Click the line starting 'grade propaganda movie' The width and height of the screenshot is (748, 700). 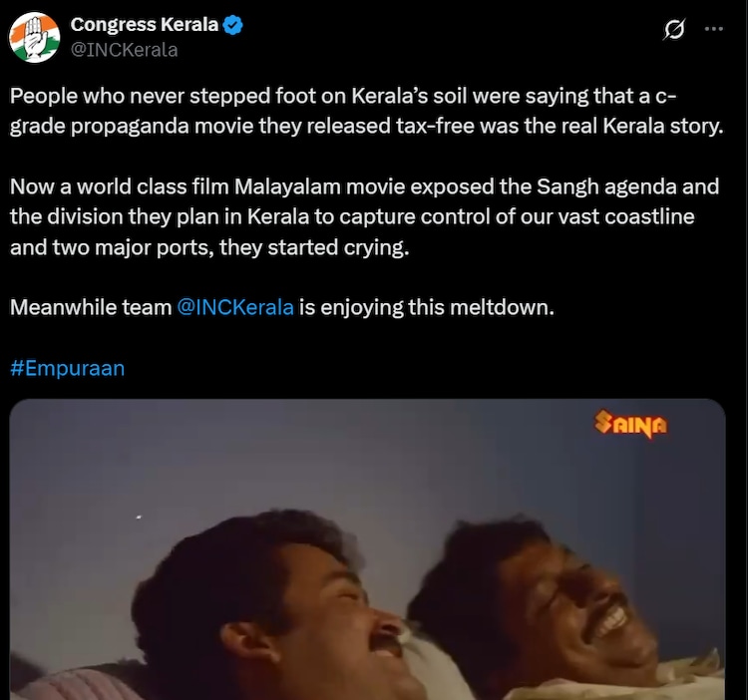366,127
